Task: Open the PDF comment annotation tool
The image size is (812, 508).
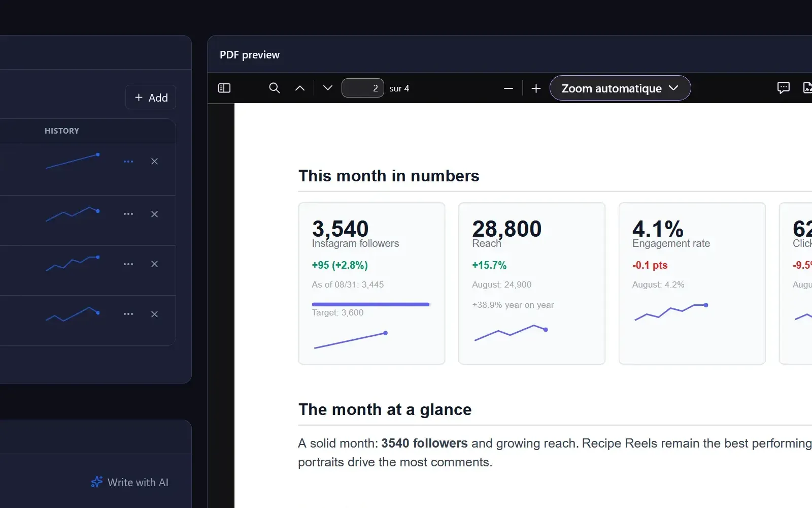Action: [784, 88]
